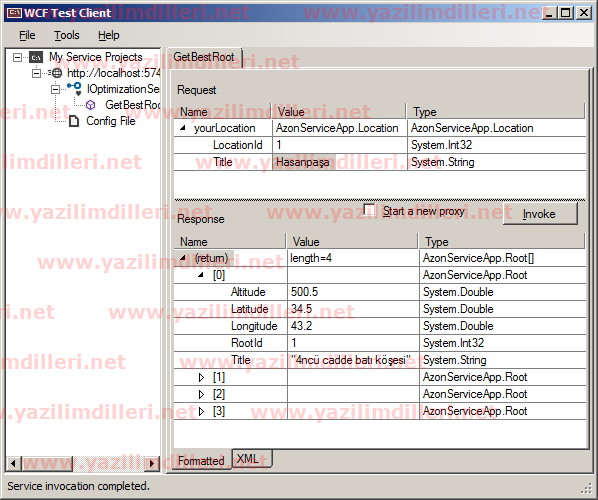Click the System.String type for request Title
The width and height of the screenshot is (598, 500).
coord(497,162)
